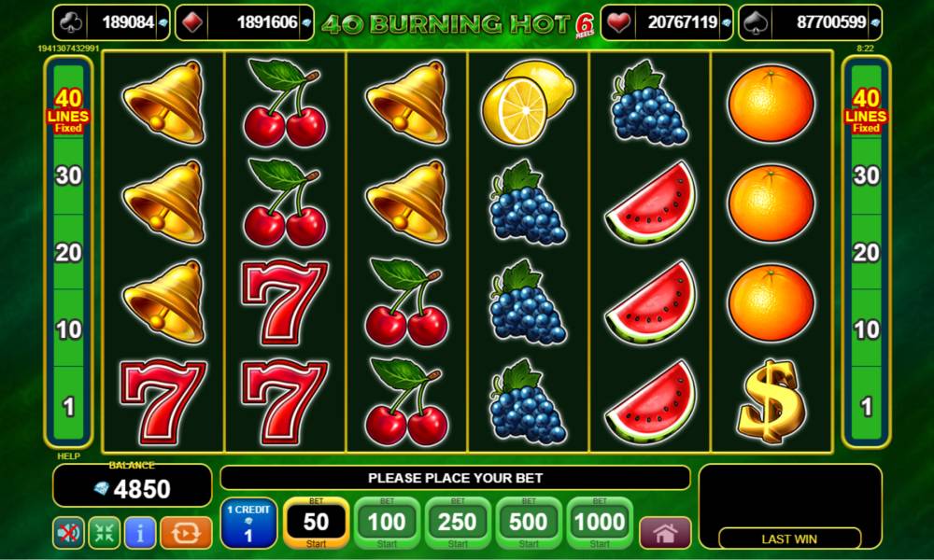This screenshot has height=560, width=934.
Task: Open the HELP link above the balance
Action: pyautogui.click(x=68, y=456)
